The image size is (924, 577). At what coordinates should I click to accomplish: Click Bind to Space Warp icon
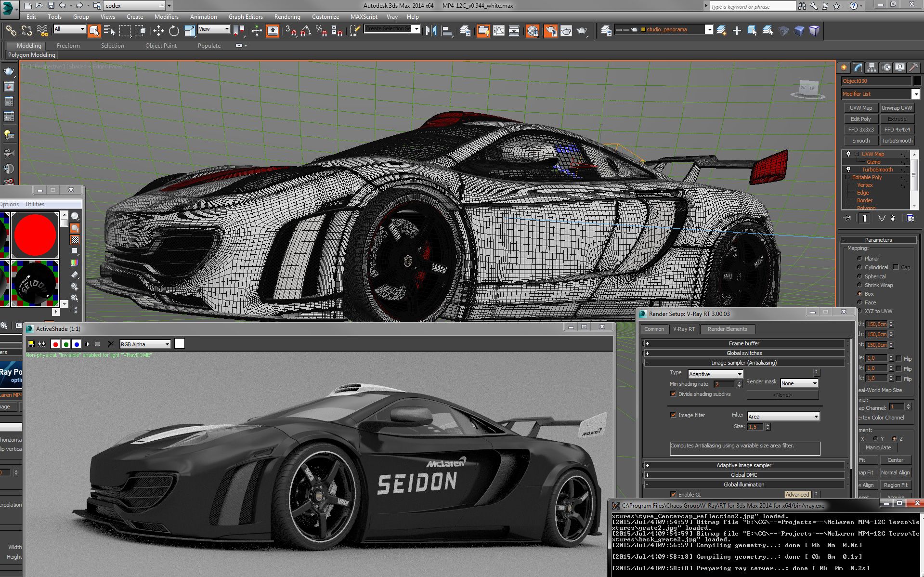[43, 30]
